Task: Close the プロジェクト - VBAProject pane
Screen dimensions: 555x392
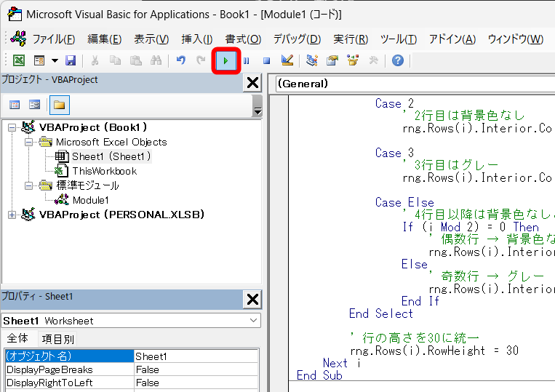Action: point(252,83)
